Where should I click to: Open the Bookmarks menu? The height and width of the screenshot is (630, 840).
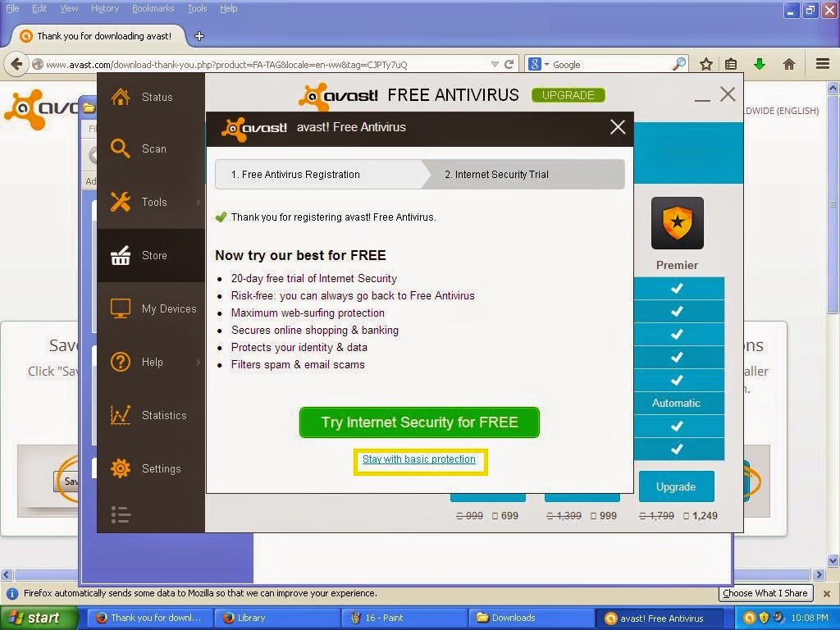tap(153, 8)
